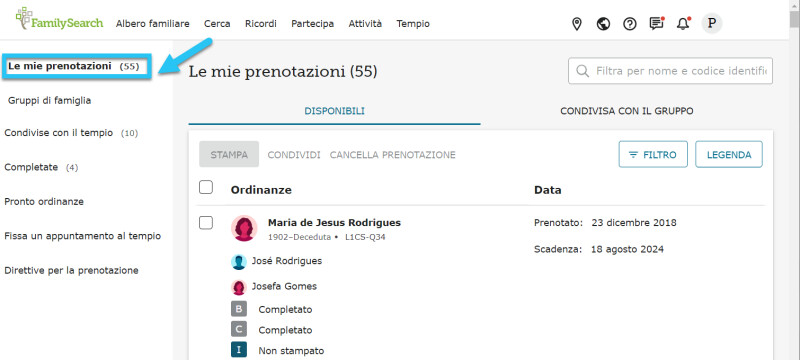Click the L1CS-Q34 identifier code

[x=365, y=237]
